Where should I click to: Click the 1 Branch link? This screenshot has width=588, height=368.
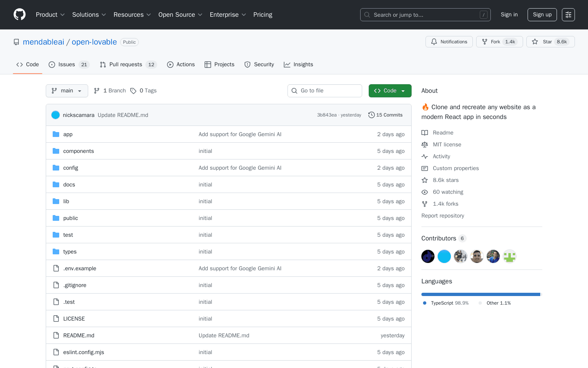click(x=110, y=91)
